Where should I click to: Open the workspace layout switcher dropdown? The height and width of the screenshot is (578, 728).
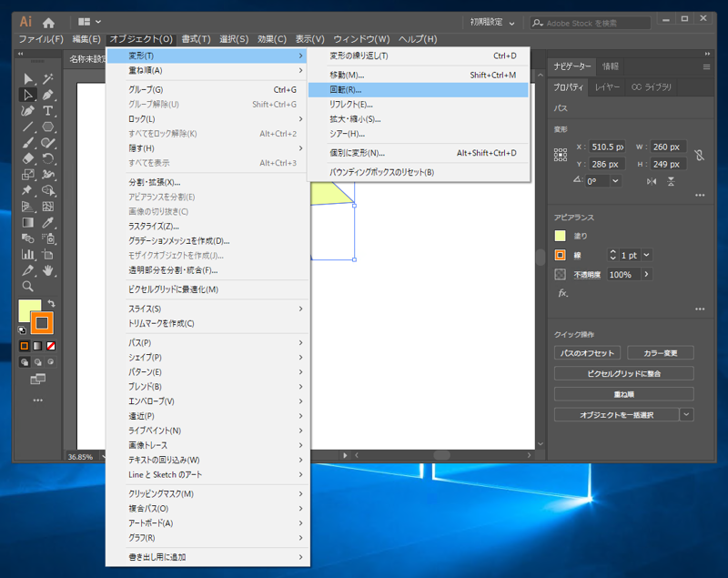(x=89, y=22)
